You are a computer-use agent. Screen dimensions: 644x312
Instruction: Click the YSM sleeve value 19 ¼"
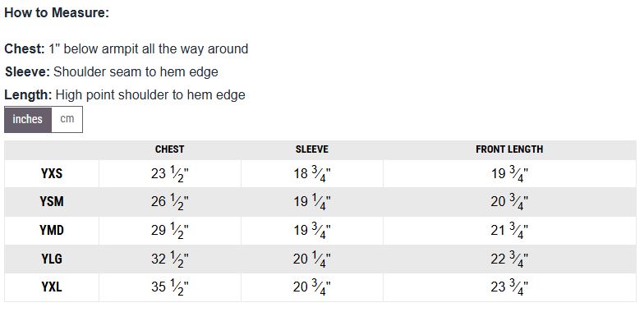[312, 202]
